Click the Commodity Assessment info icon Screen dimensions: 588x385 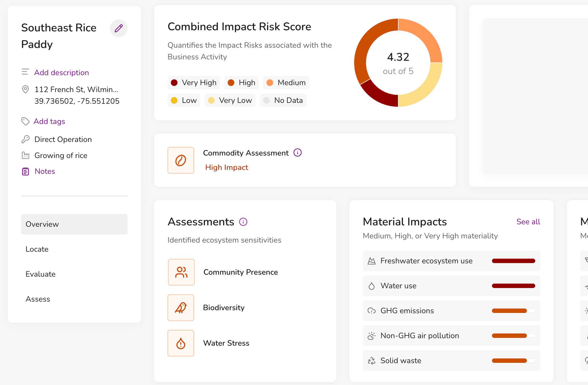point(298,153)
